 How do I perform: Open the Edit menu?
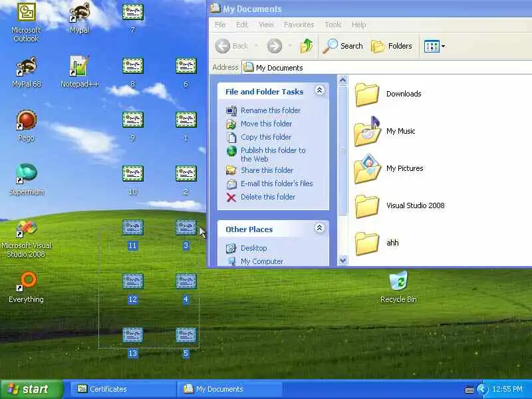point(242,25)
